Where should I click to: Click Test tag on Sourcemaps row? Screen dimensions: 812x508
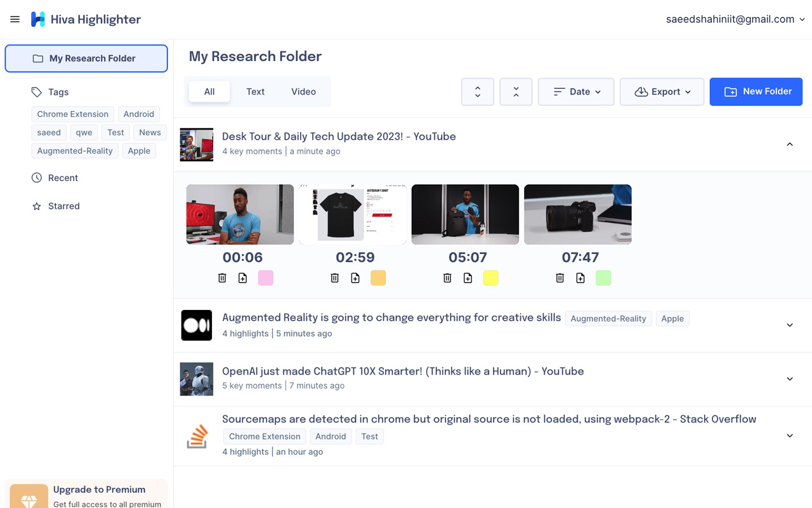[x=369, y=436]
